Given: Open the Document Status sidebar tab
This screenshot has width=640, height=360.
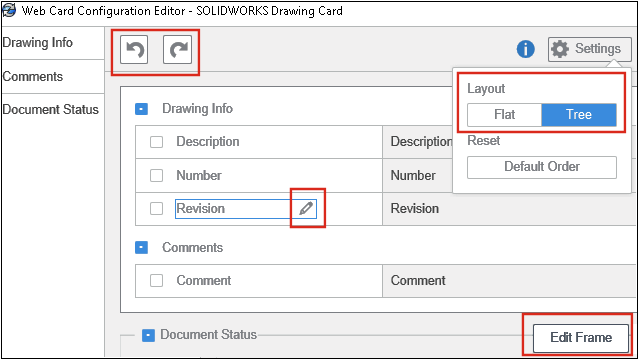Looking at the screenshot, I should click(x=52, y=109).
